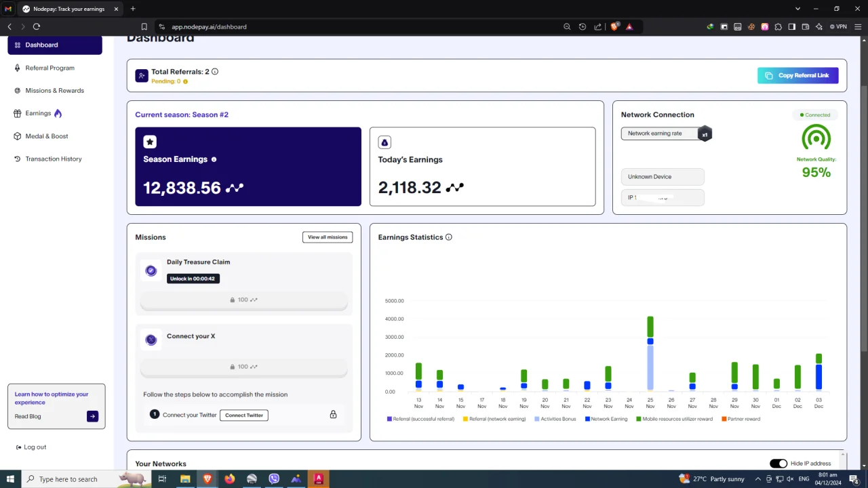Open the pinned Gmail tab

(8, 9)
